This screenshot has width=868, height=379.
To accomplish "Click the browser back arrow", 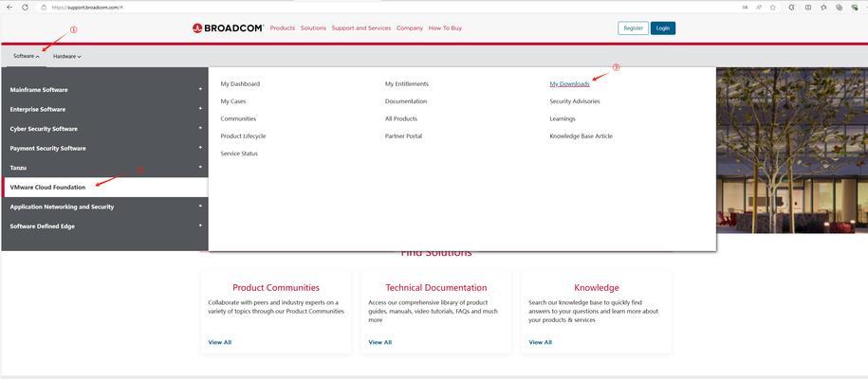I will (x=9, y=8).
